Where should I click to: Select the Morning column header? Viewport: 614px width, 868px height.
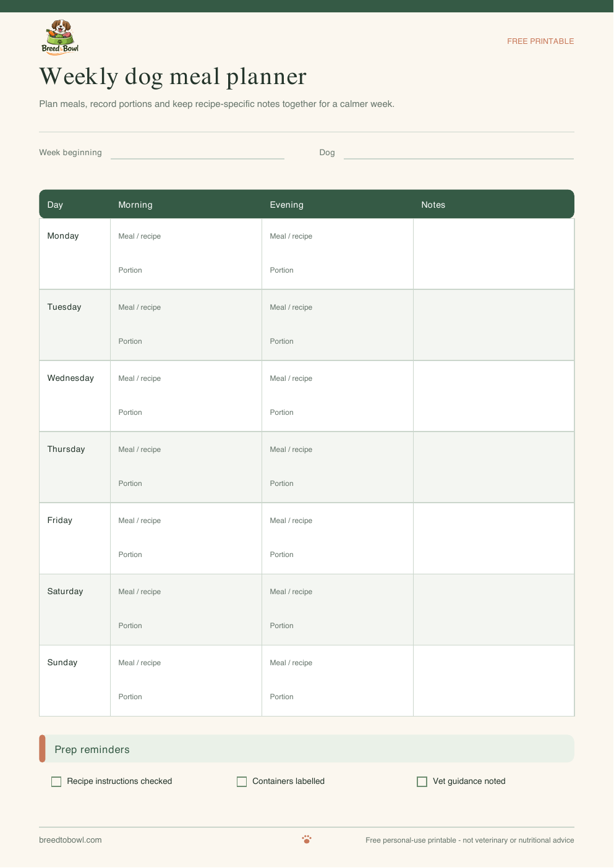click(x=135, y=205)
